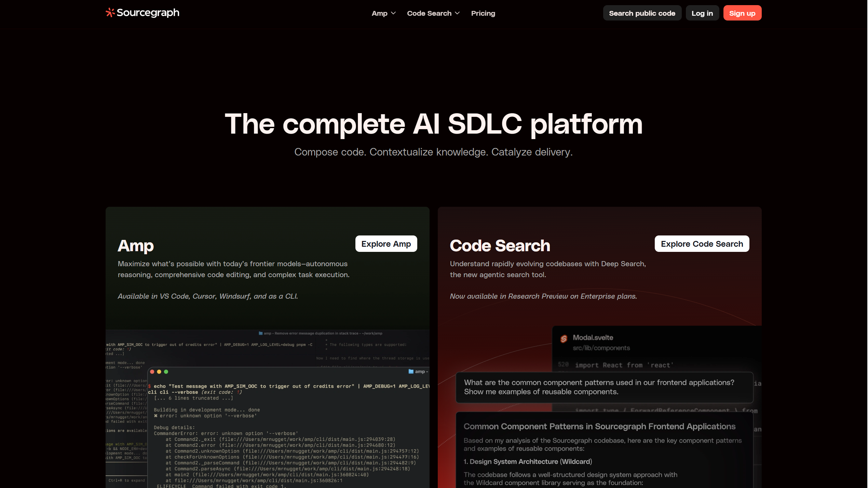Screen dimensions: 868x488
Task: Expand the Amp navigation dropdown chevron
Action: point(393,13)
